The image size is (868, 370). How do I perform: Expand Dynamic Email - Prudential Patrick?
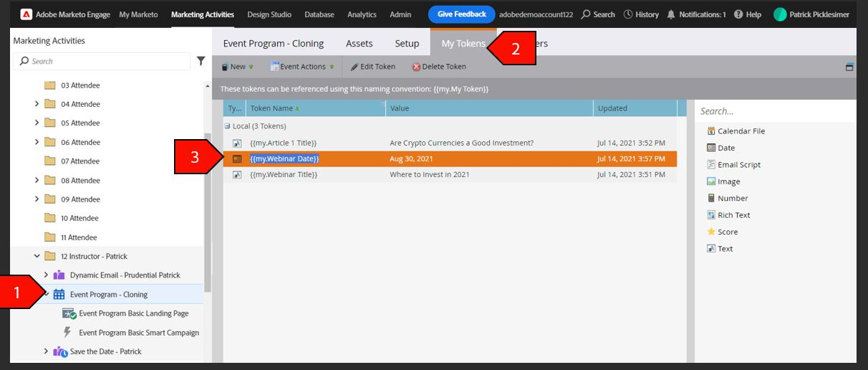click(x=47, y=275)
